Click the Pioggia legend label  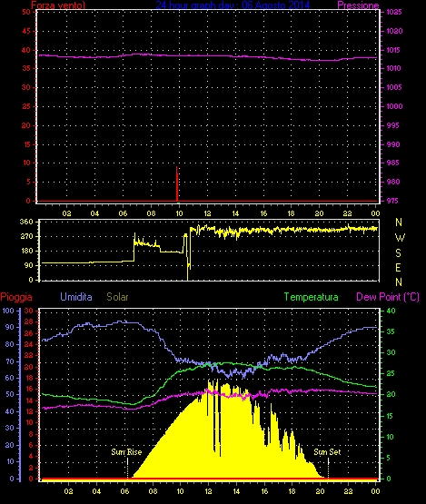pos(16,297)
